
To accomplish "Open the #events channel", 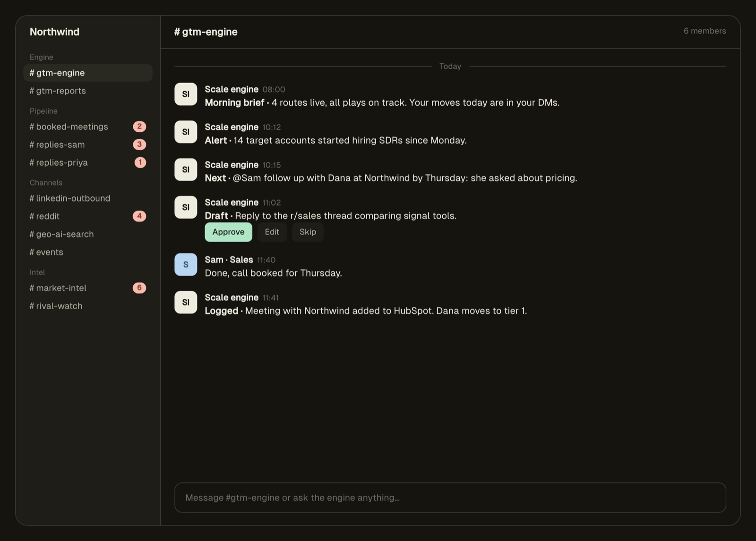I will [88, 252].
